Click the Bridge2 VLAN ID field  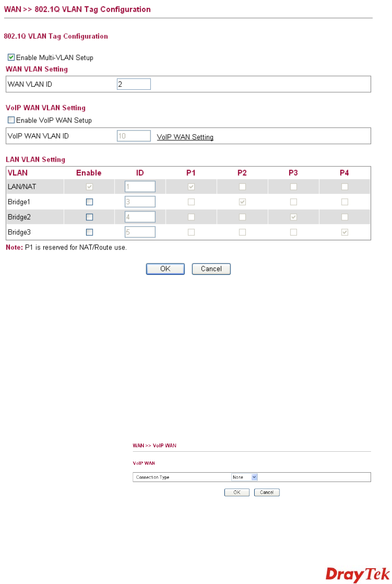click(140, 217)
